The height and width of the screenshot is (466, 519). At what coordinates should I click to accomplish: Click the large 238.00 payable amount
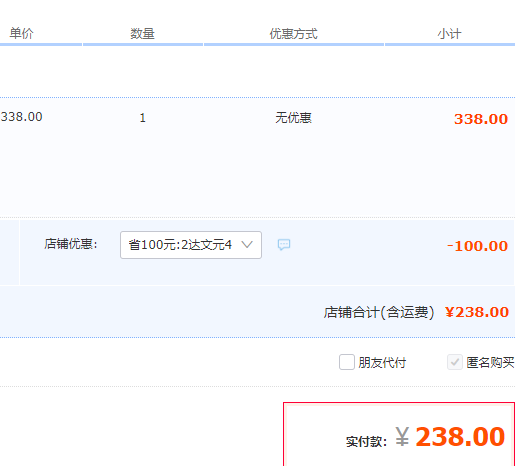[x=460, y=436]
